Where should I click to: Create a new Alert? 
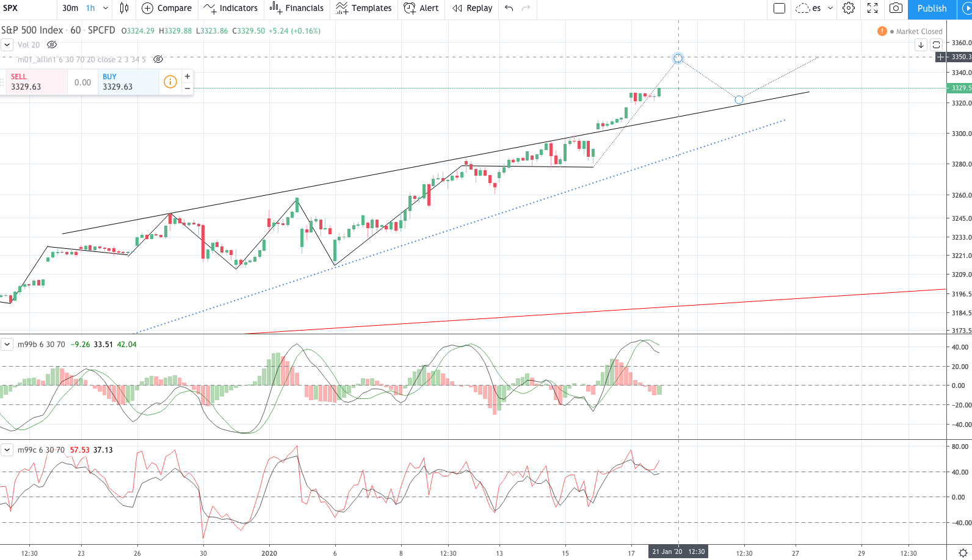(421, 8)
